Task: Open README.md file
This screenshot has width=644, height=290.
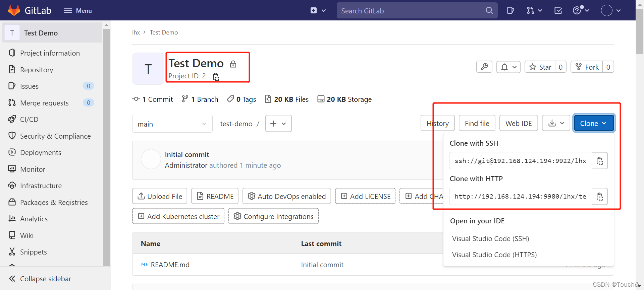Action: pyautogui.click(x=170, y=265)
